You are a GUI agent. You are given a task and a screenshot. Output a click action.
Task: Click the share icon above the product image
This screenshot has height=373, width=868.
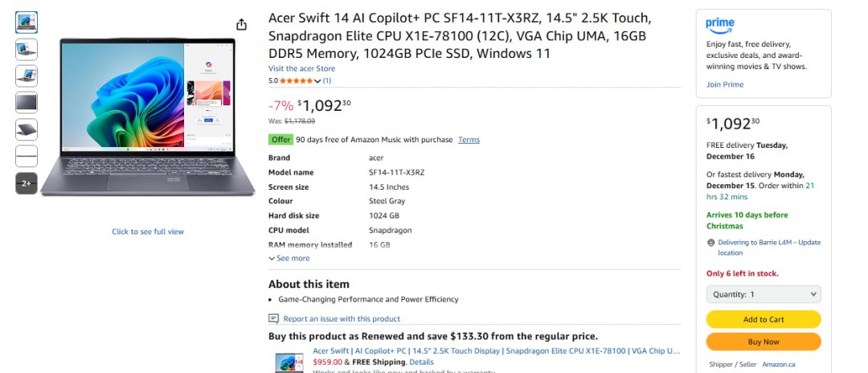[242, 24]
